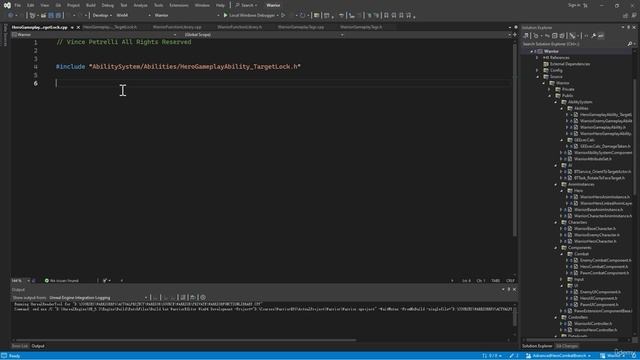Expand the Config folder

click(538, 70)
